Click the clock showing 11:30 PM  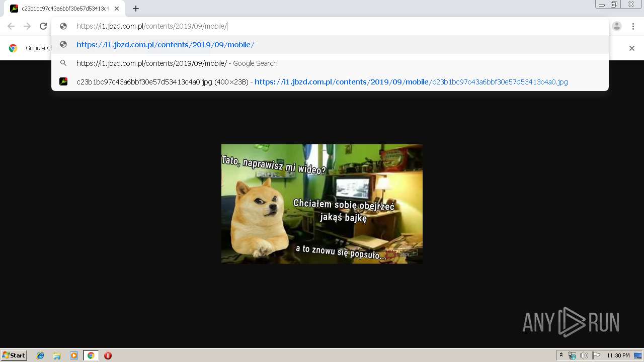pos(618,355)
